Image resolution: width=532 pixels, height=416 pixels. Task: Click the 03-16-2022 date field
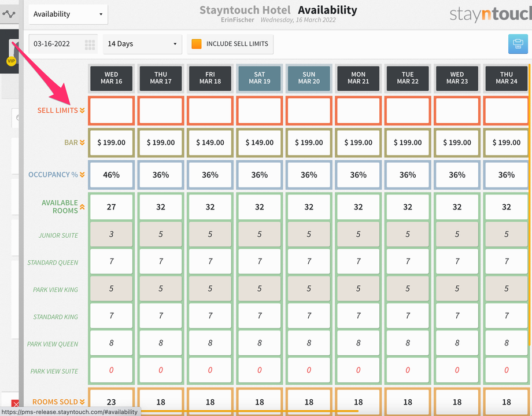tap(63, 44)
